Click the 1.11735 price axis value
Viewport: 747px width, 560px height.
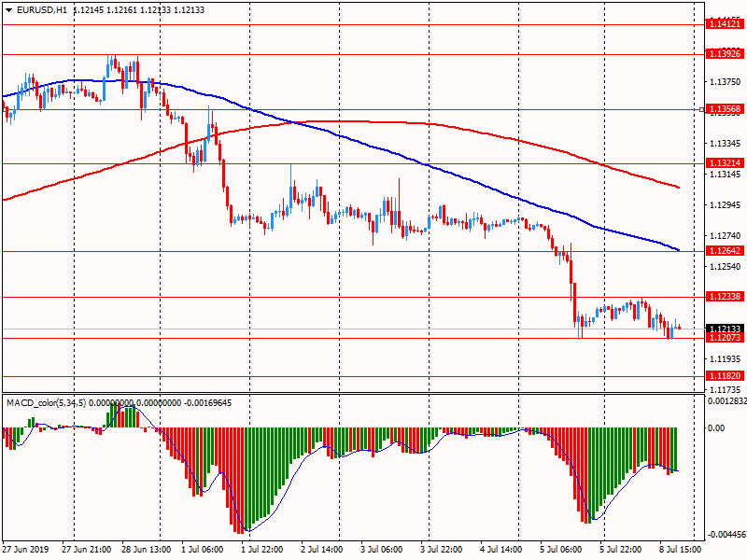(726, 389)
